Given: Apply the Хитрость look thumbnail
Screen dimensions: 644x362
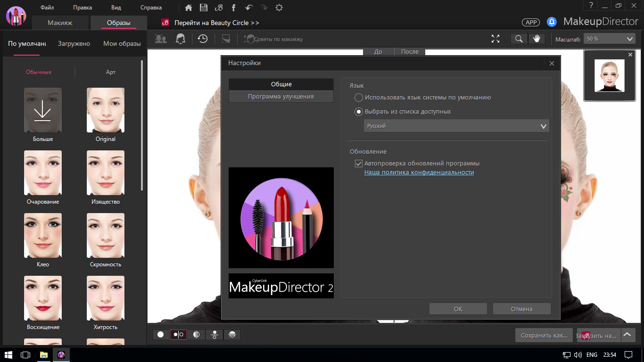Looking at the screenshot, I should tap(106, 298).
